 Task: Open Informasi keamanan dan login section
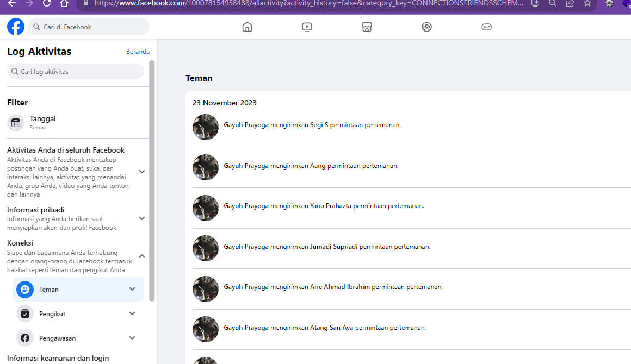coord(58,358)
